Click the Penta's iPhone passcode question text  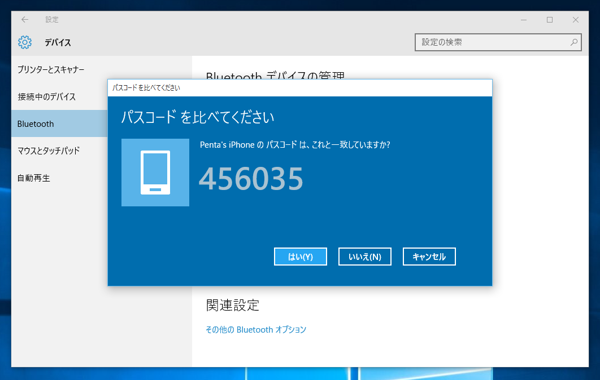295,145
